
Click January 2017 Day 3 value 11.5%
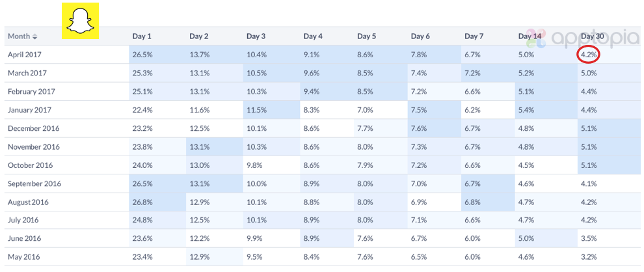tap(257, 110)
